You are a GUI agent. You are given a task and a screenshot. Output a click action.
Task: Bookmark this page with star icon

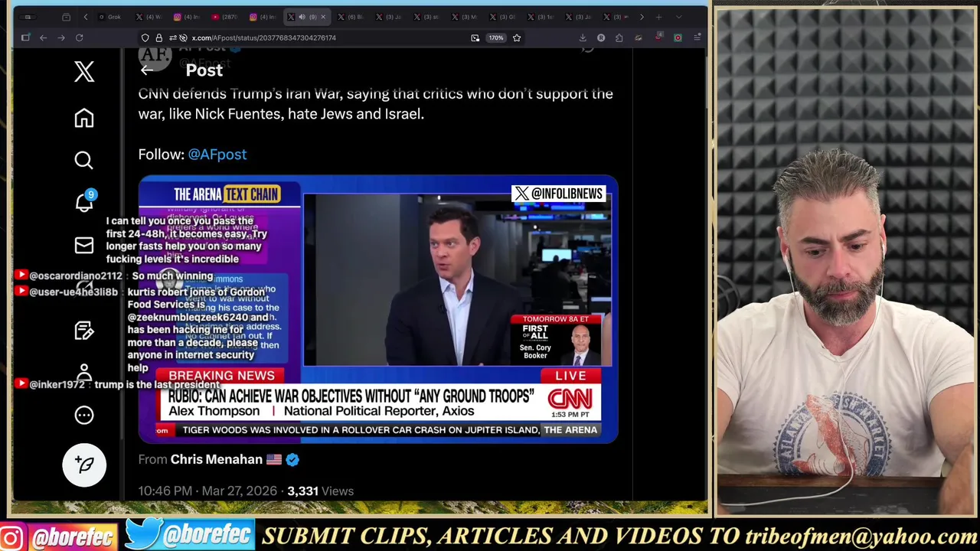[517, 37]
